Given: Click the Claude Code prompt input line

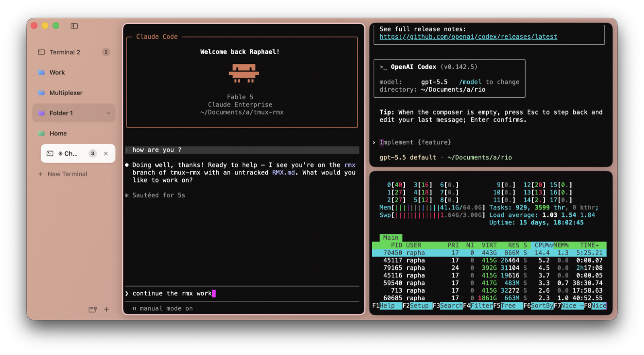Looking at the screenshot, I should [242, 293].
